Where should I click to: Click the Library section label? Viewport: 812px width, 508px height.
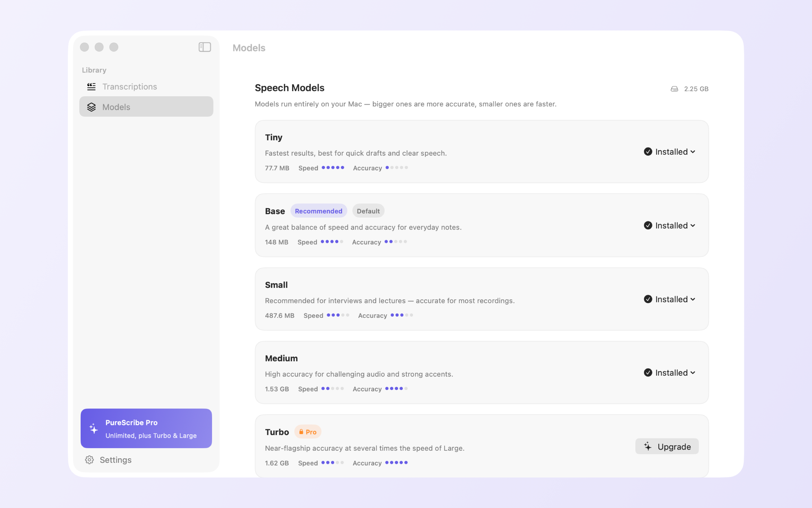coord(94,70)
